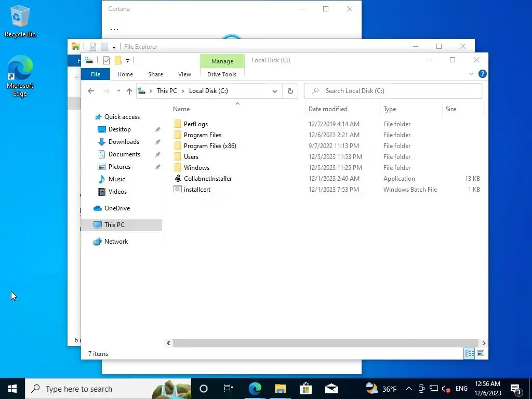Select OneDrive in the navigation pane
The height and width of the screenshot is (399, 532).
click(x=117, y=208)
